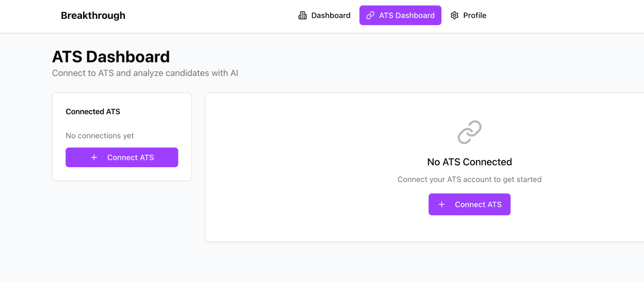Click "Connect to ATS and analyze candidates with AI"
Viewport: 644px width, 281px height.
coord(145,73)
